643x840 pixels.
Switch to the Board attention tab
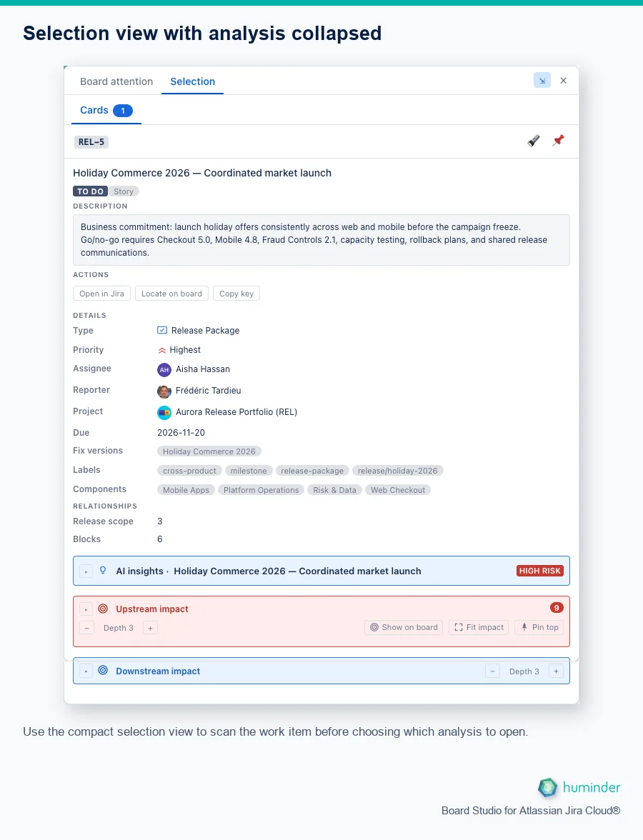(116, 81)
